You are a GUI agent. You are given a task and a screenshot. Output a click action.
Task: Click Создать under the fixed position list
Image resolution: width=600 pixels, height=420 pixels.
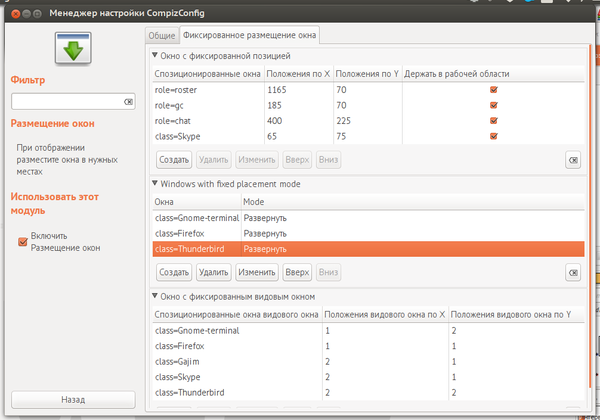(174, 159)
